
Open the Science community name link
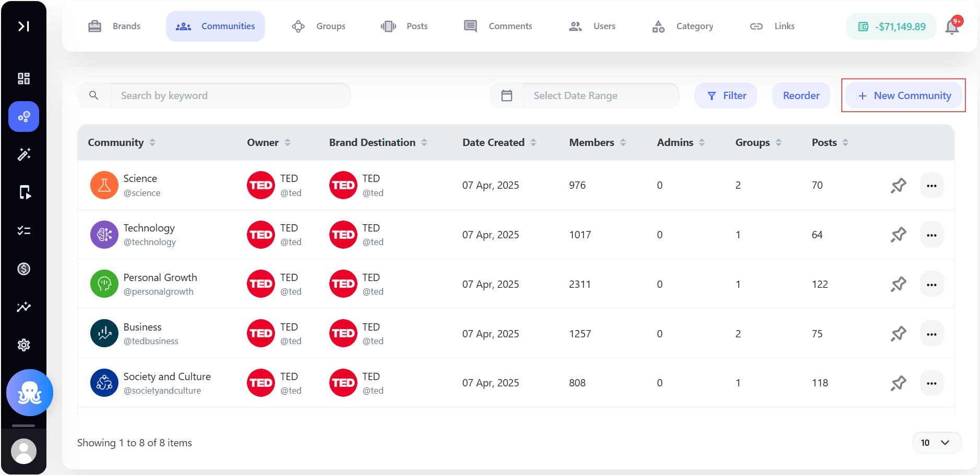click(x=140, y=178)
